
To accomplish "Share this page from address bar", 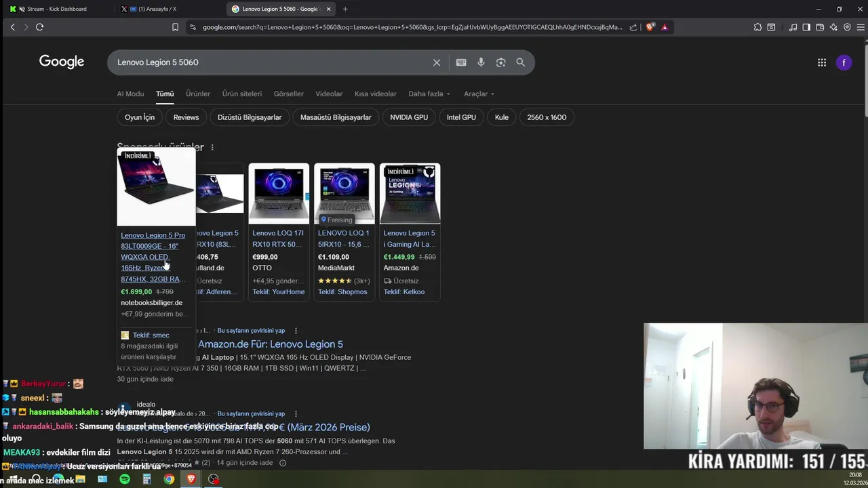I will (633, 27).
